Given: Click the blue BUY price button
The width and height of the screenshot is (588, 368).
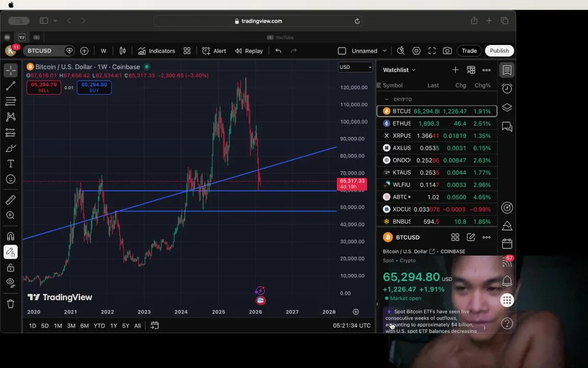Looking at the screenshot, I should (94, 87).
